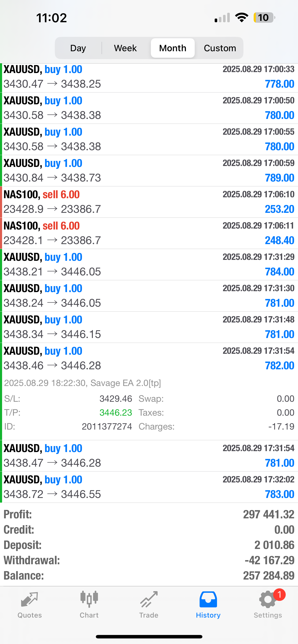Tap the trade ID 2011377274
The width and height of the screenshot is (298, 644).
tap(107, 427)
